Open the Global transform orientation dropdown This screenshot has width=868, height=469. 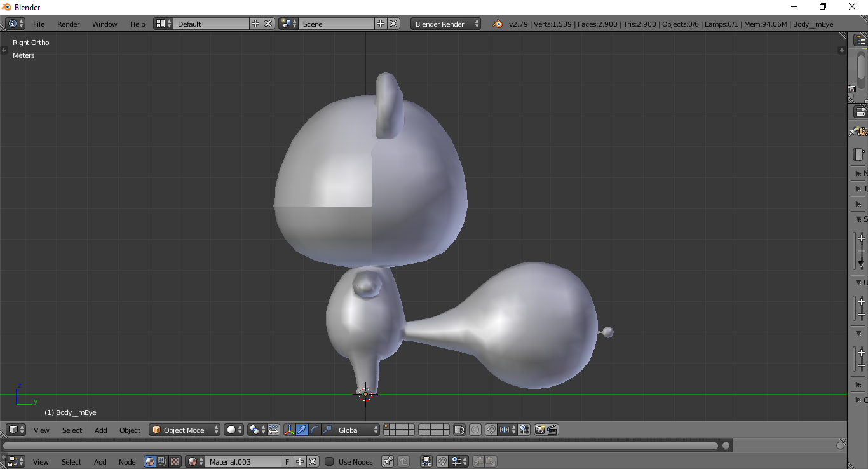(356, 430)
